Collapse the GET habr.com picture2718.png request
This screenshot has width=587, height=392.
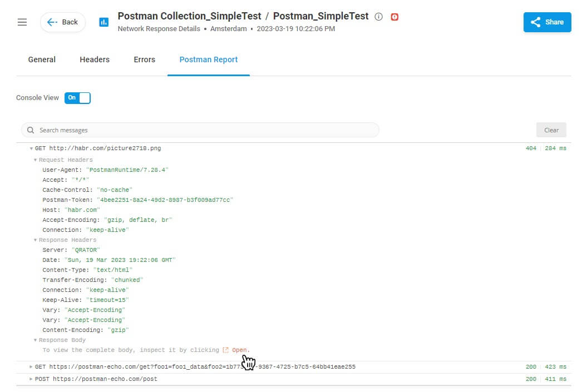(31, 148)
